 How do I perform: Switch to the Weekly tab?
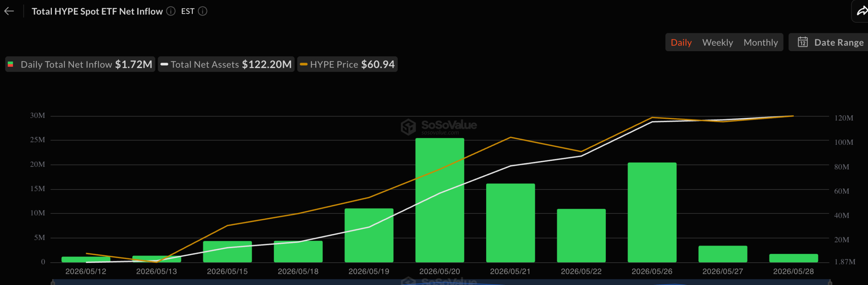click(717, 42)
